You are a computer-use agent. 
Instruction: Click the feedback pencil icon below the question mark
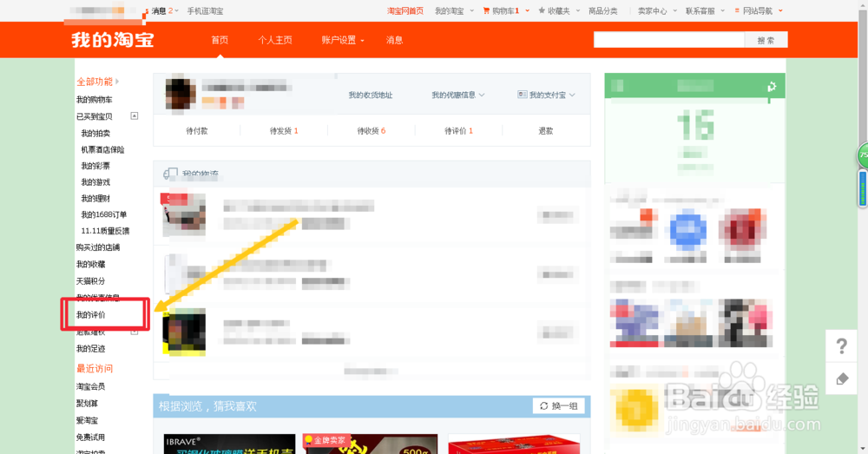click(x=842, y=378)
